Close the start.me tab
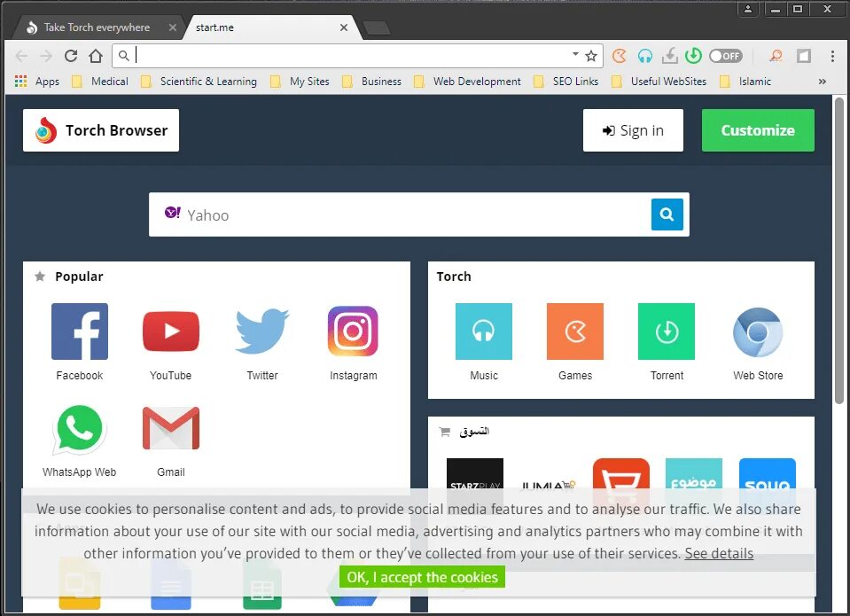 (344, 27)
